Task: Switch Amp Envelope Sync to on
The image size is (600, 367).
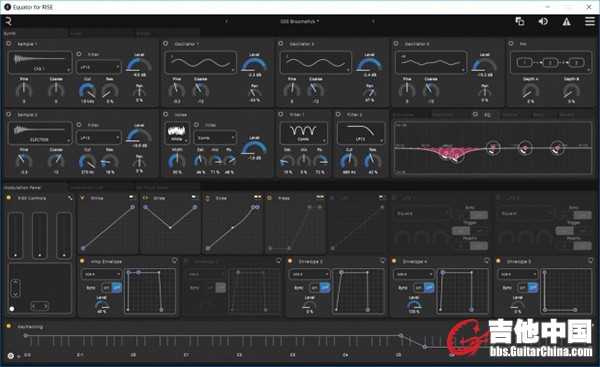Action: tap(106, 287)
